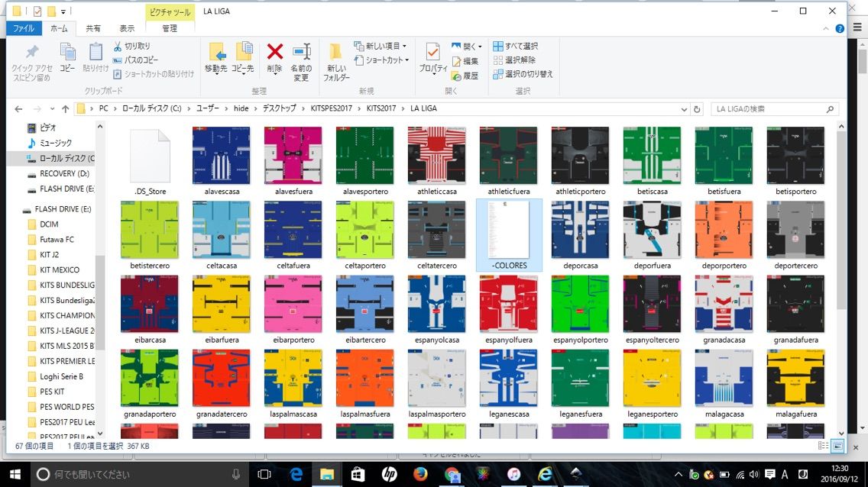Go to ローカル ディスク (C:) breadcrumb

click(x=151, y=108)
